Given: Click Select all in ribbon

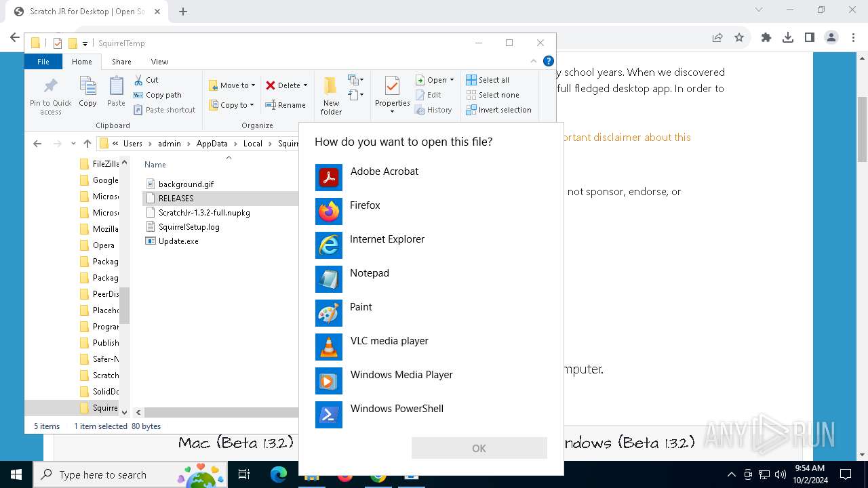Looking at the screenshot, I should (x=488, y=80).
